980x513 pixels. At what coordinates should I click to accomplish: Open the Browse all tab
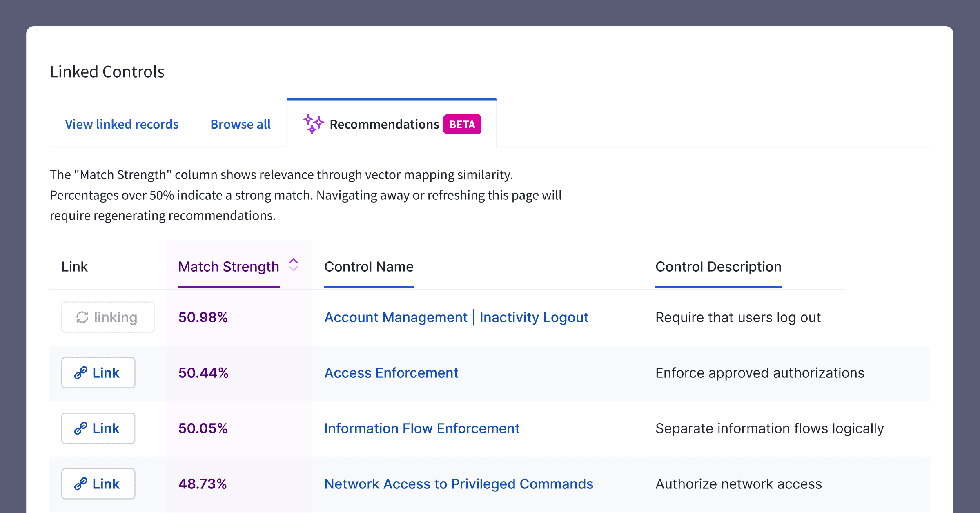(241, 124)
